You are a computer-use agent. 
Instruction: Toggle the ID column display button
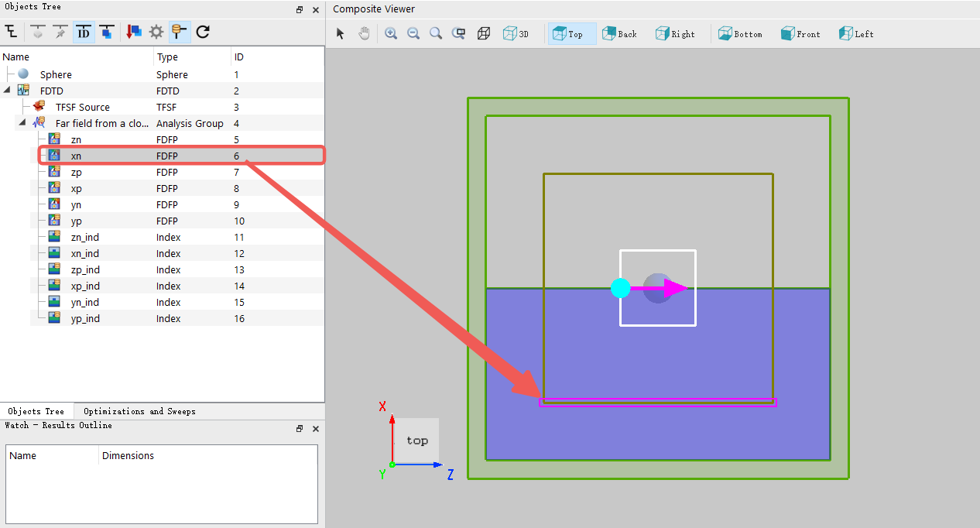[84, 32]
